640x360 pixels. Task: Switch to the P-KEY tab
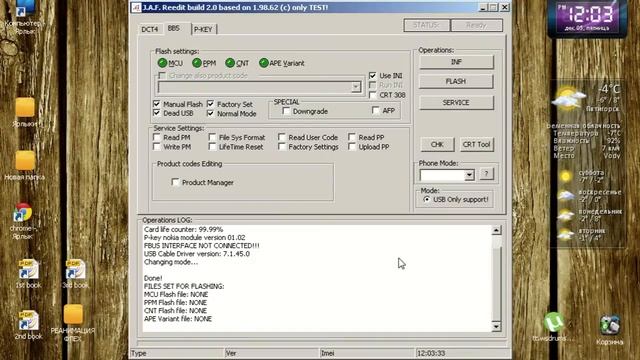(203, 29)
